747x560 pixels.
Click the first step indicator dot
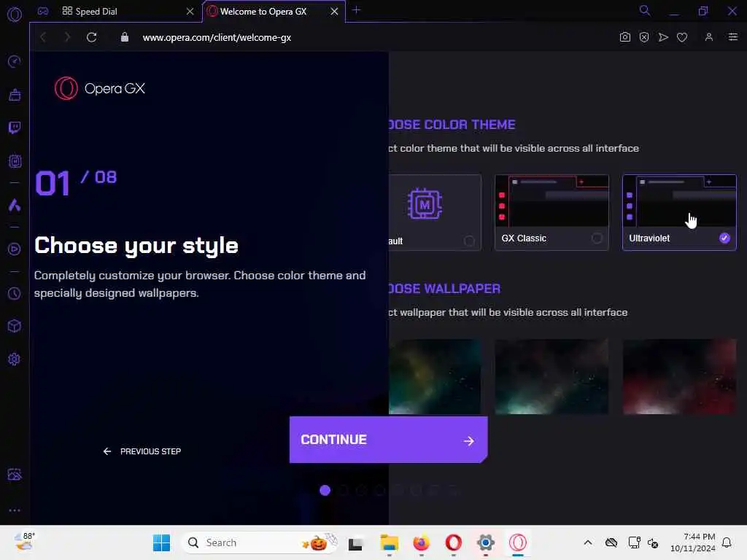(x=325, y=491)
